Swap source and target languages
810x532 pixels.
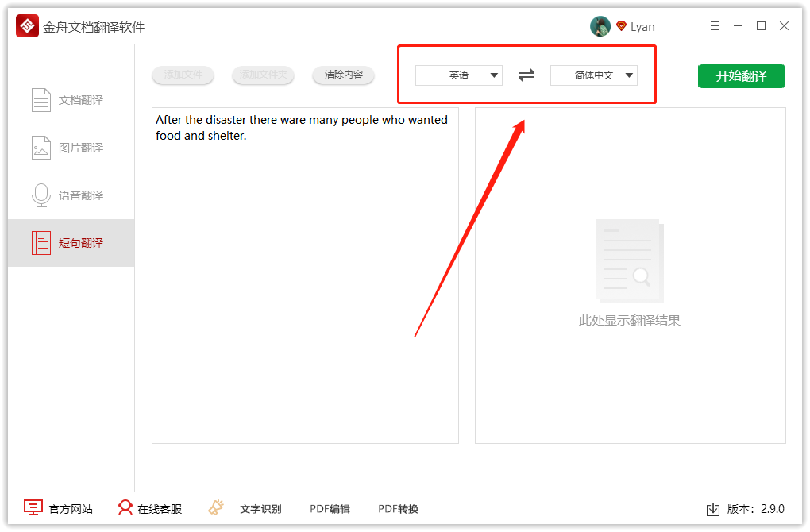click(x=526, y=75)
